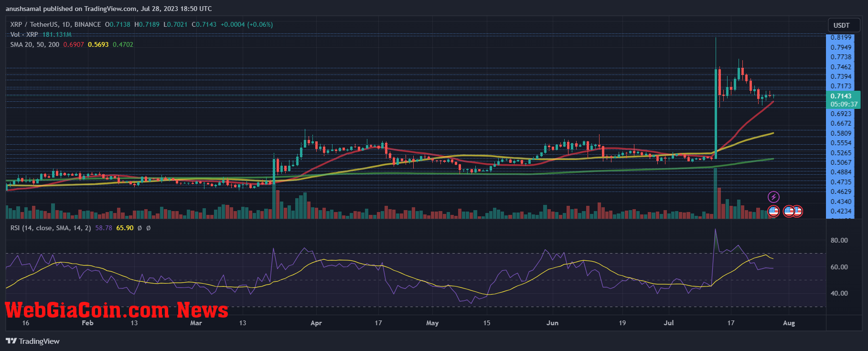Click the 0.8199 price axis label
Image resolution: width=868 pixels, height=351 pixels.
pos(841,37)
